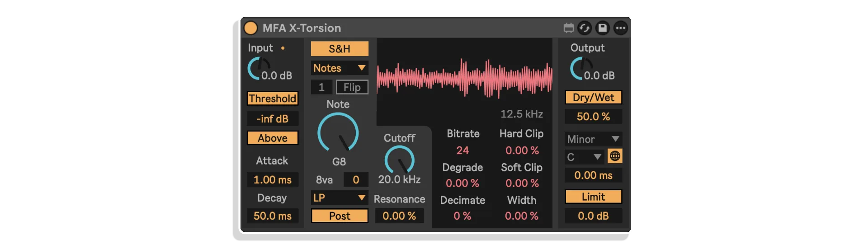Open the Notes mode dropdown
868x249 pixels.
340,68
